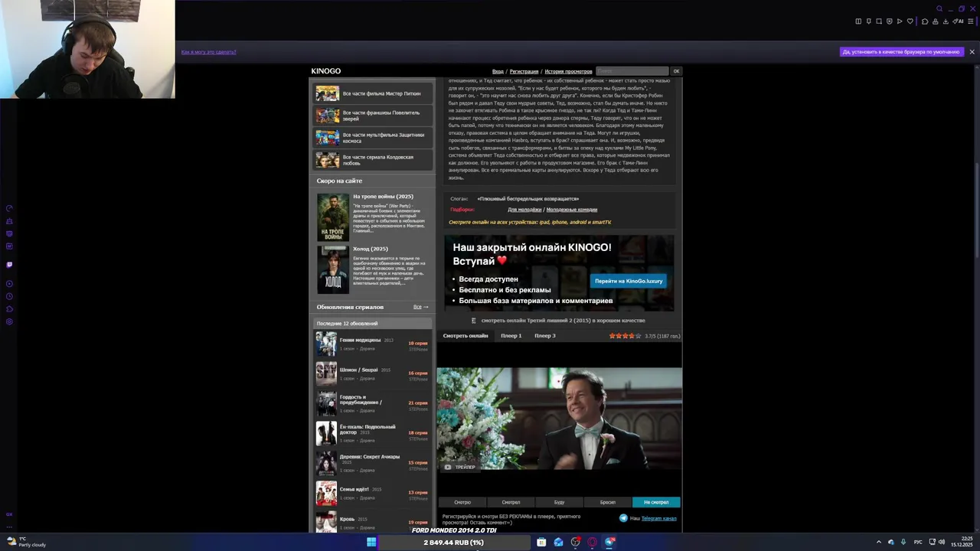
Task: Open 'Деревня: Секрет Ачиары' entry
Action: coord(373,463)
